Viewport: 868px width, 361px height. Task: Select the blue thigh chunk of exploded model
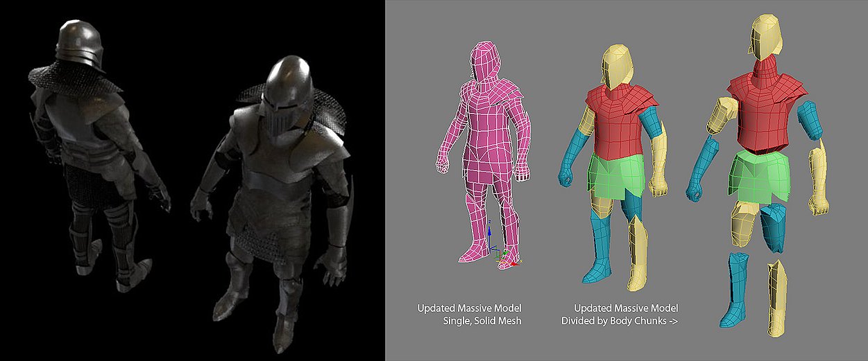(774, 227)
